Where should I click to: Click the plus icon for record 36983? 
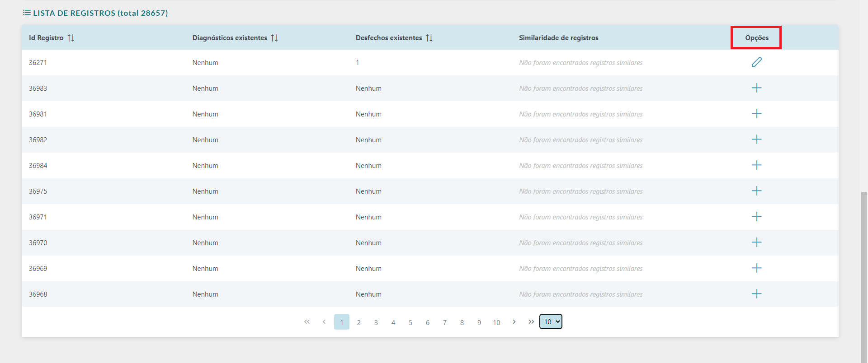(x=757, y=88)
